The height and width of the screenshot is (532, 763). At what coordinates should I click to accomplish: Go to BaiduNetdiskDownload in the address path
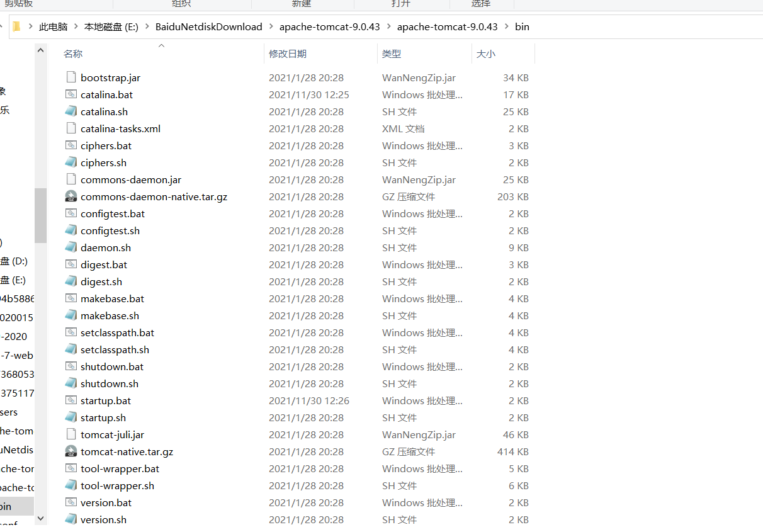tap(209, 26)
